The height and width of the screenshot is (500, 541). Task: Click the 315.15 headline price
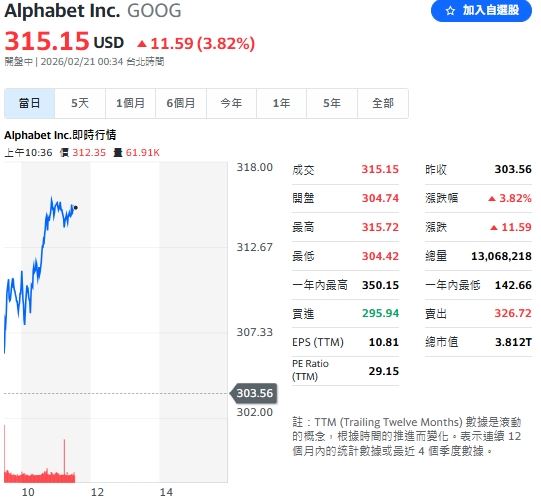point(47,41)
